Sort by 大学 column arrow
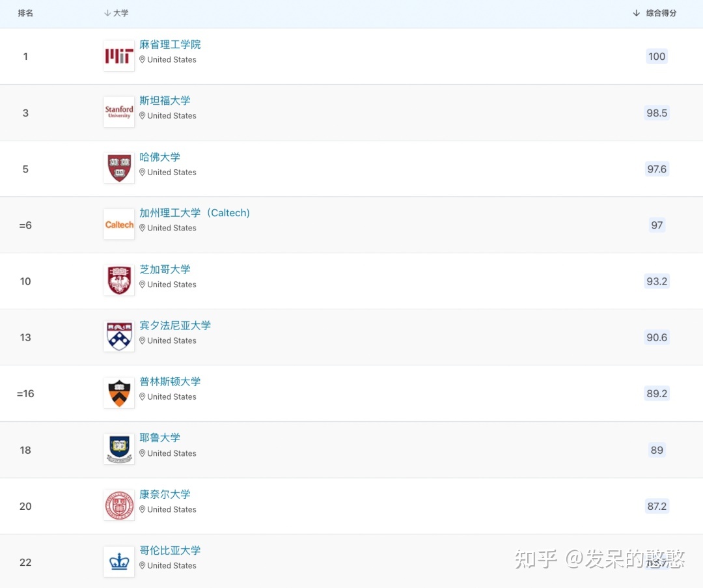Screen dimensions: 703x588 point(107,13)
